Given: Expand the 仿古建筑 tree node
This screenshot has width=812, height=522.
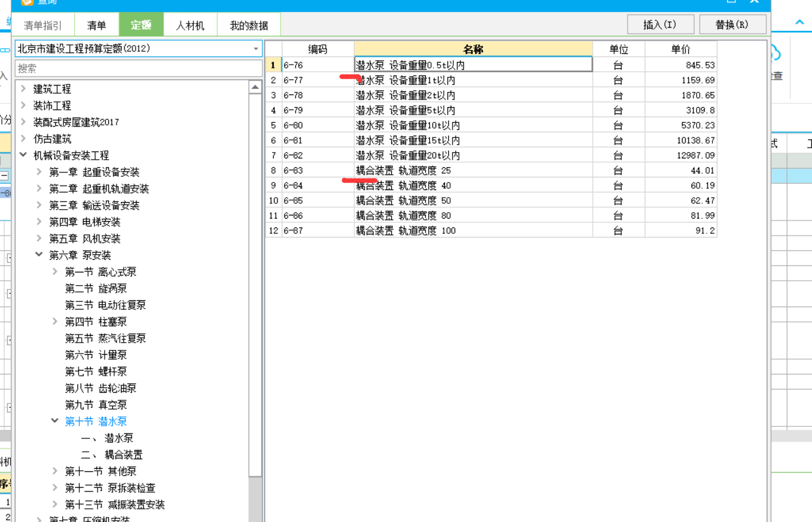Looking at the screenshot, I should [23, 138].
